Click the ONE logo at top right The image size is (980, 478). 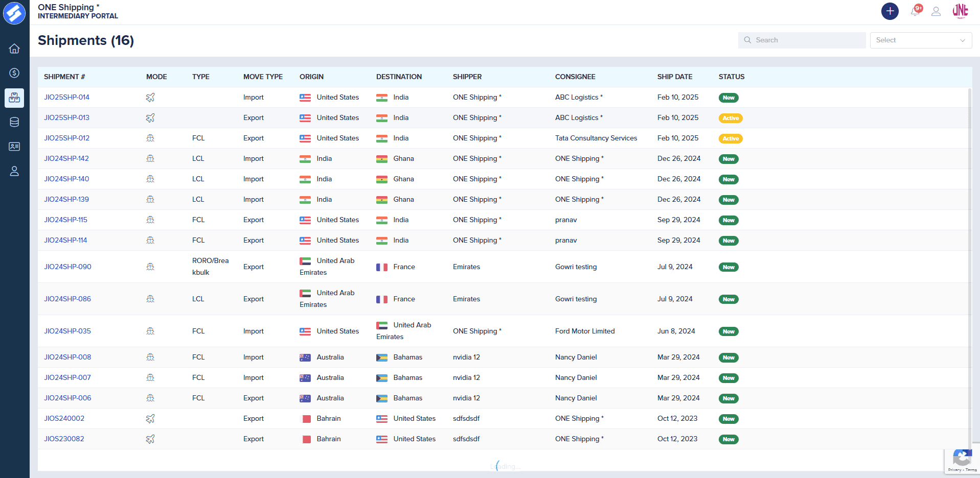(x=961, y=11)
